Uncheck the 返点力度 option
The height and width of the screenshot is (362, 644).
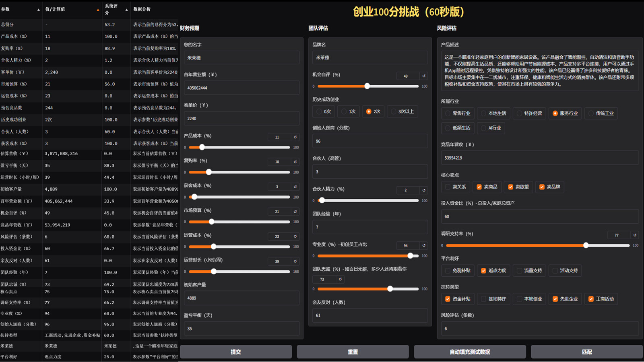(483, 271)
